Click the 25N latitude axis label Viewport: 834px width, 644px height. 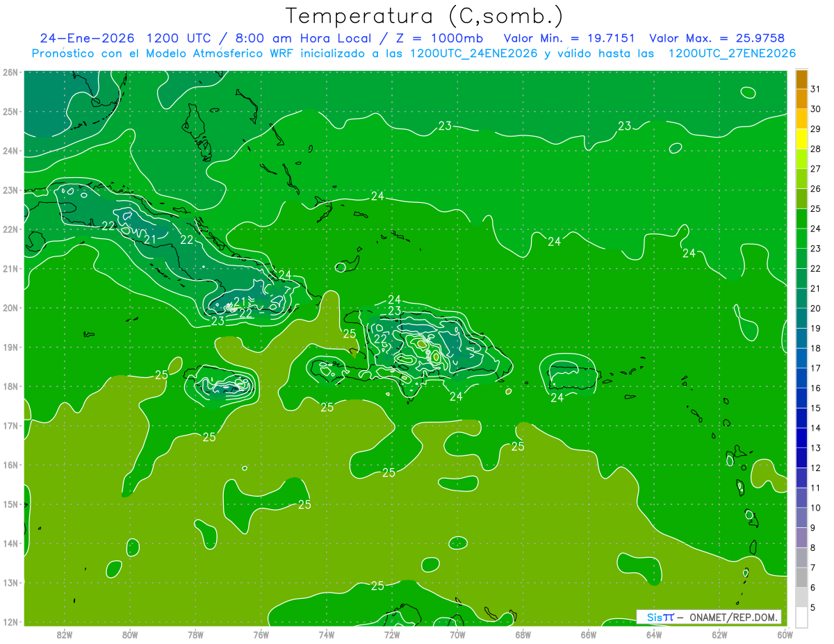(10, 111)
